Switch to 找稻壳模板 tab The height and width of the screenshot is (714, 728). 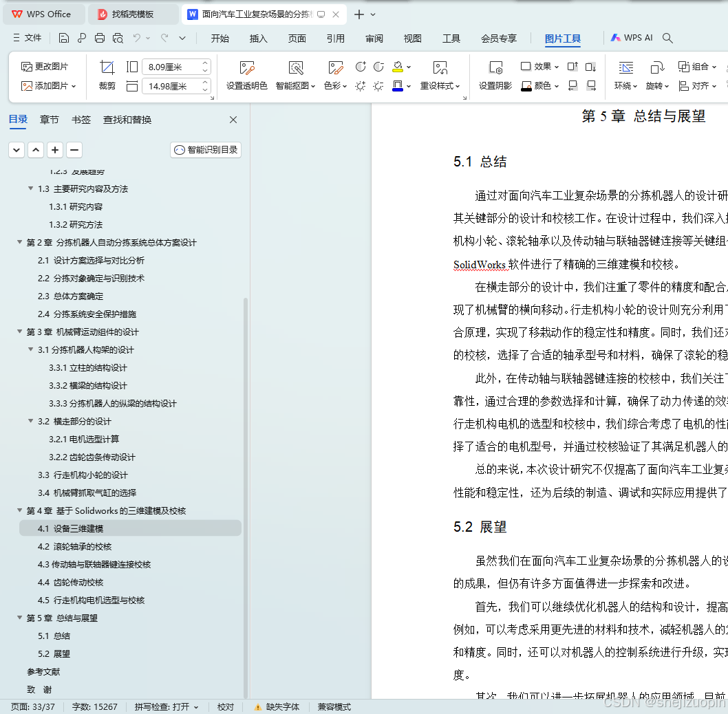[133, 14]
